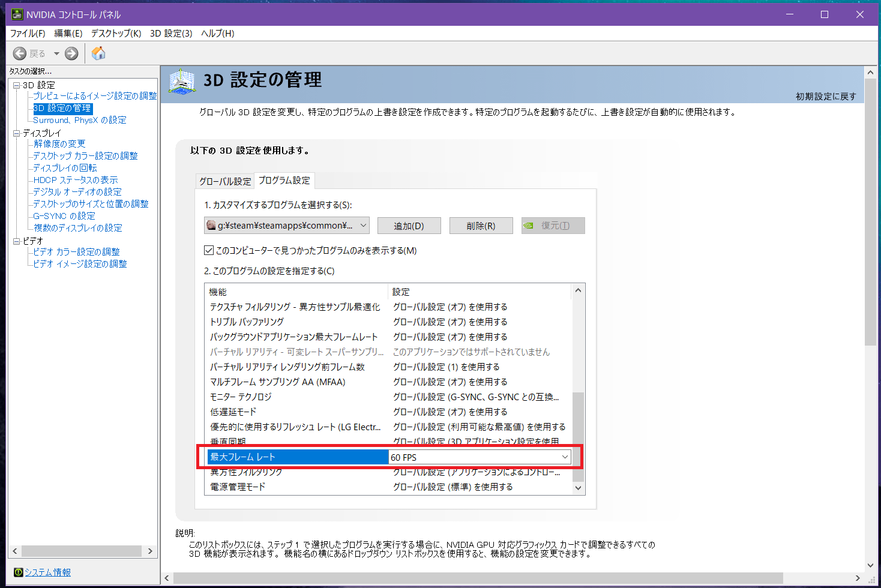Select G-SYNC の設定 in the tree
Image resolution: width=881 pixels, height=588 pixels.
coord(64,216)
